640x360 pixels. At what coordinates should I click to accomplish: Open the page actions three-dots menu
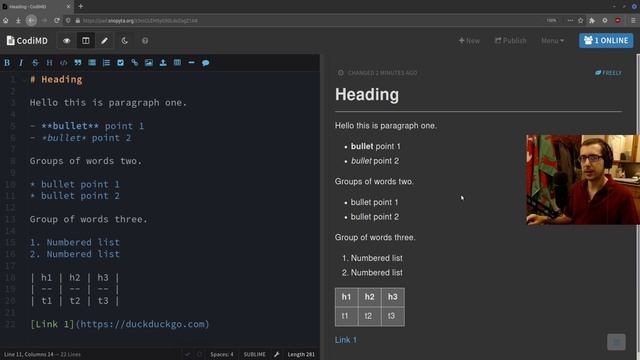(x=570, y=20)
